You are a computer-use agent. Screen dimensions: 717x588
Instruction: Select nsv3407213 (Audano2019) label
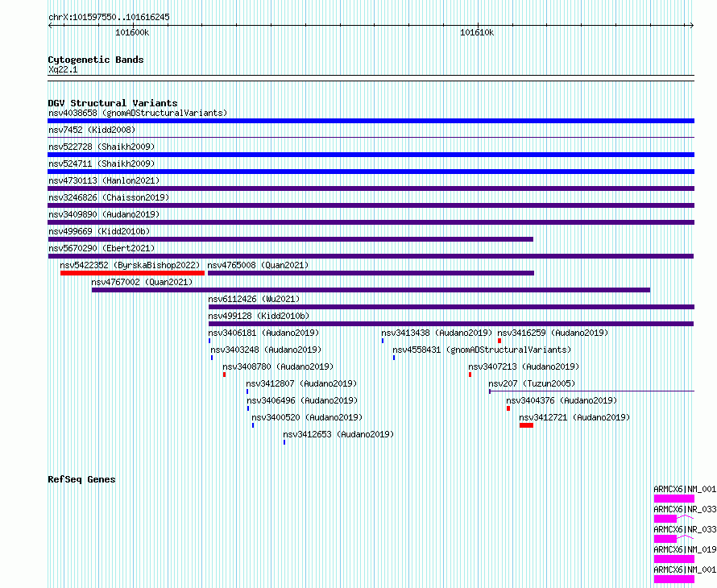(524, 366)
